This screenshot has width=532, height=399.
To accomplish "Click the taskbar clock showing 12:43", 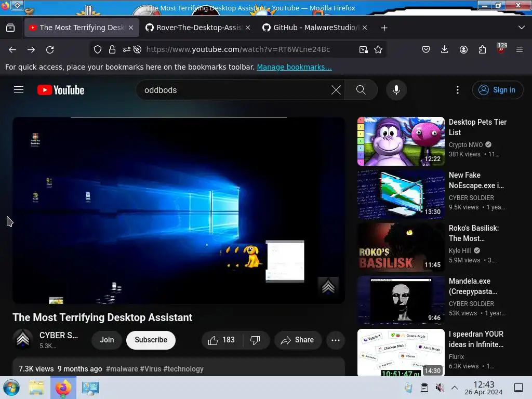I will tap(484, 388).
